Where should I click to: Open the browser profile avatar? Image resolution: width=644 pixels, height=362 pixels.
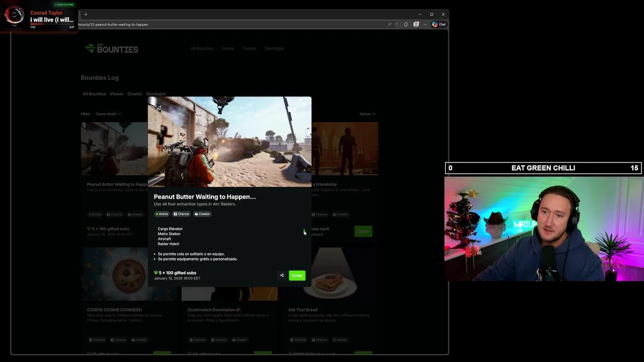point(416,24)
